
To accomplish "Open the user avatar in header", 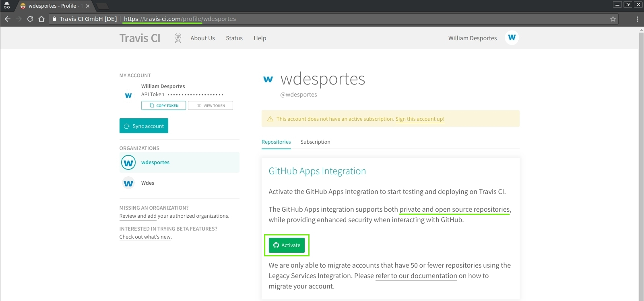I will [x=512, y=37].
